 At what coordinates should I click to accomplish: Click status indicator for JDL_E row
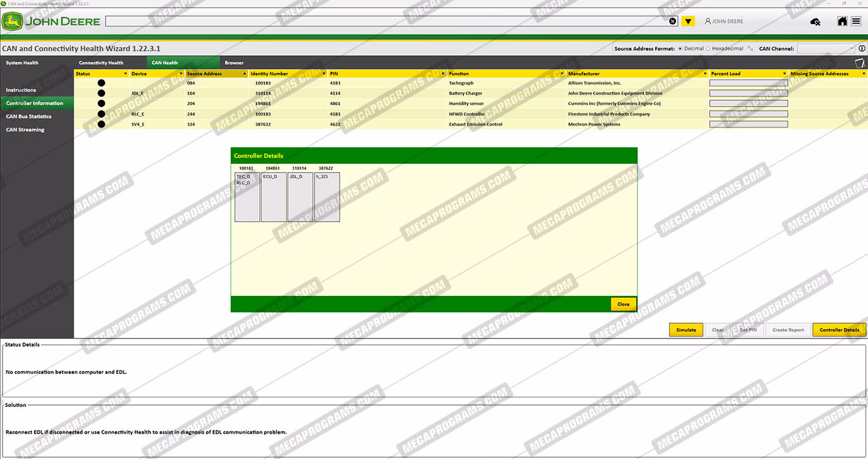(x=101, y=93)
